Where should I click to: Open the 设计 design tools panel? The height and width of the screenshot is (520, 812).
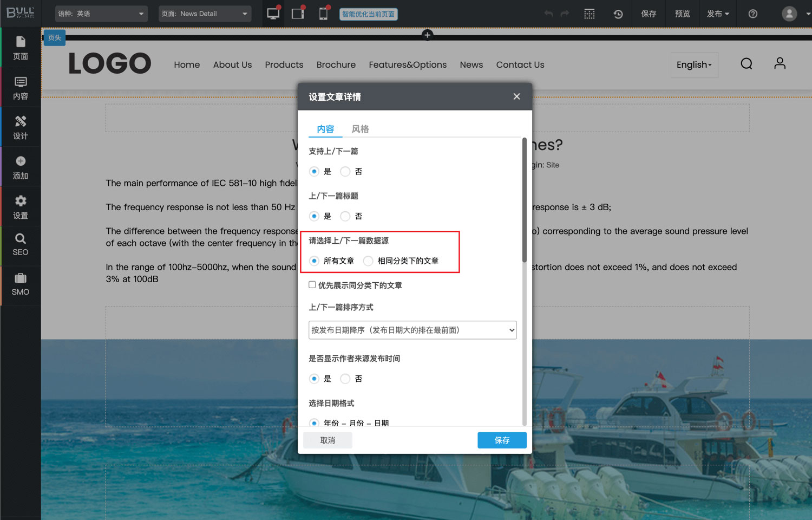click(21, 127)
